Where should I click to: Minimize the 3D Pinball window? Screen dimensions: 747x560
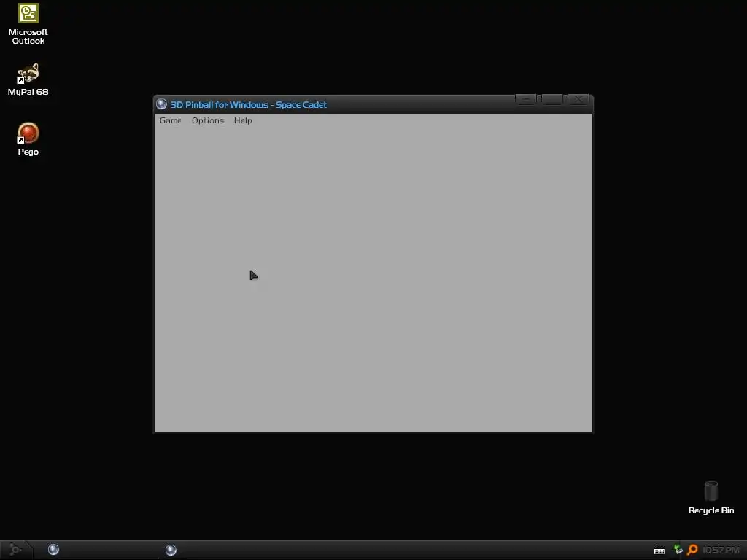pyautogui.click(x=526, y=99)
